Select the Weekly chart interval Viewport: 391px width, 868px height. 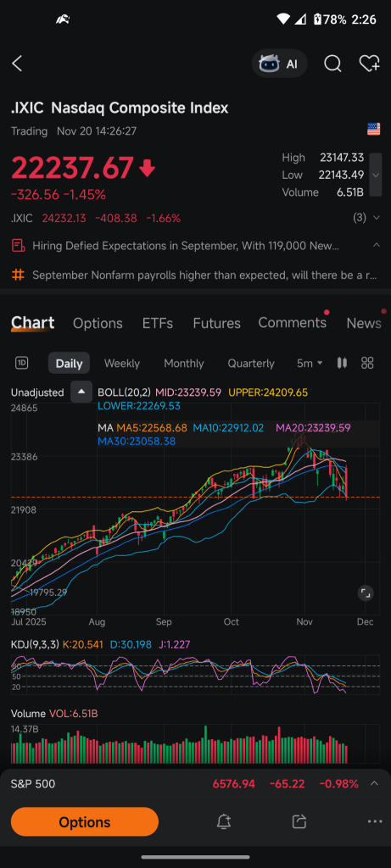point(122,364)
